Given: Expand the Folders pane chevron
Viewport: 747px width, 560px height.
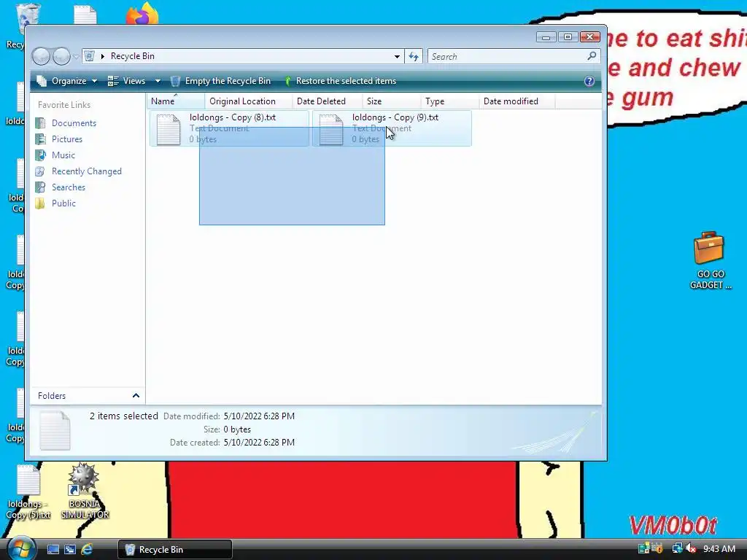Looking at the screenshot, I should [x=136, y=396].
